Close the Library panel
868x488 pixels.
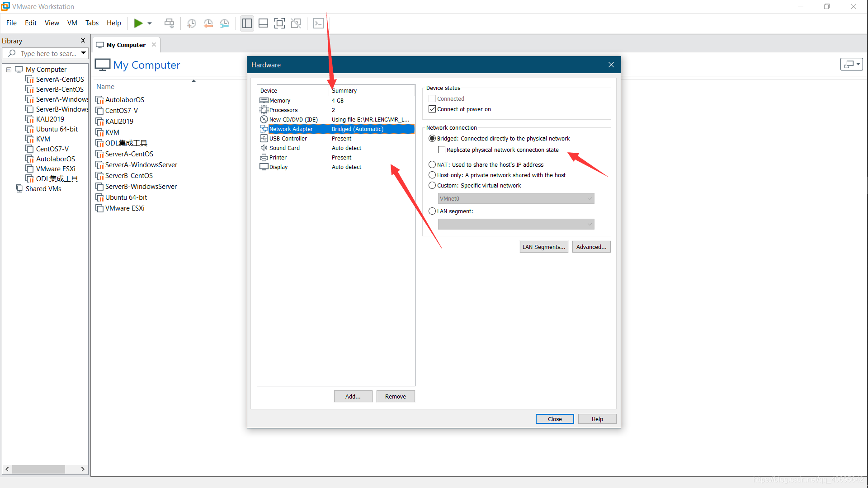(x=83, y=41)
